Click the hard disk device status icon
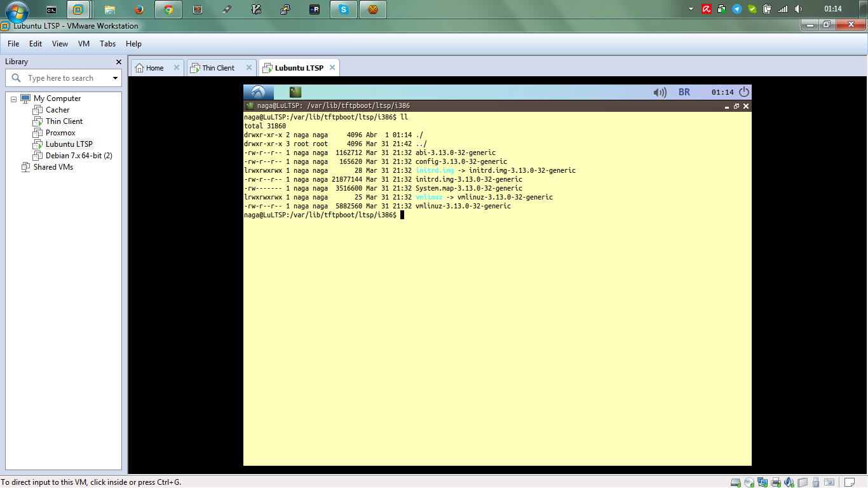Viewport: 868px width, 488px height. coord(736,482)
